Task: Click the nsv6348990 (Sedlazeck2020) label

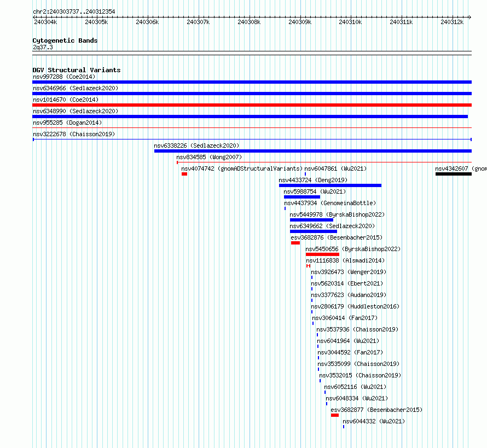Action: (76, 111)
